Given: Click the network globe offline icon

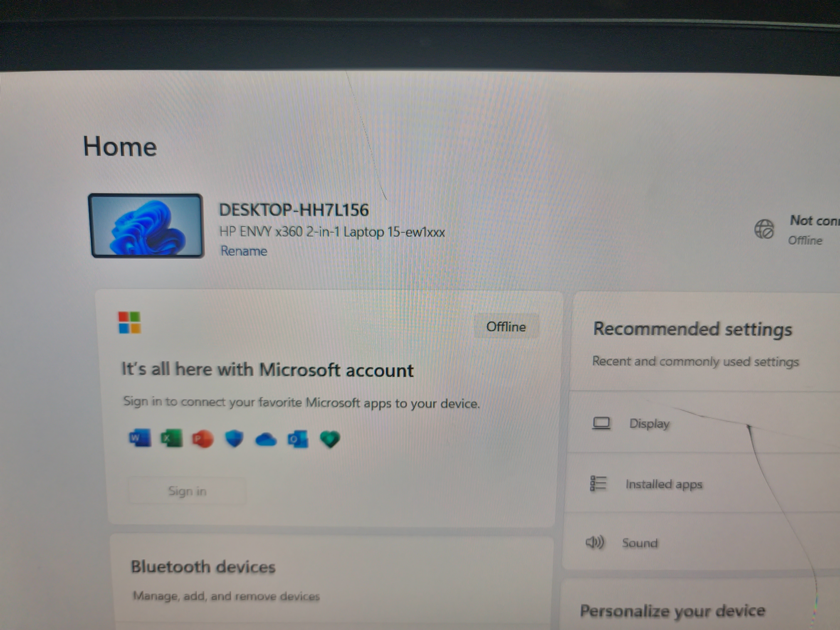Looking at the screenshot, I should (x=764, y=229).
